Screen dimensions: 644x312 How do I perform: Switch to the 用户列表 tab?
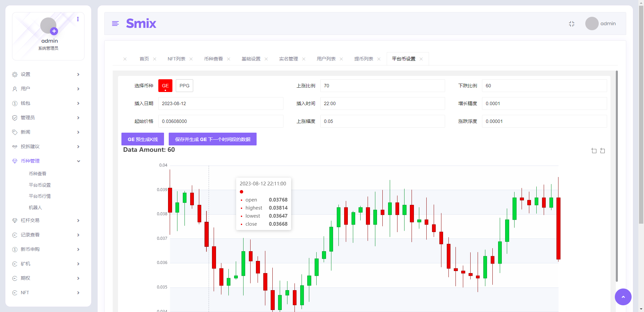pyautogui.click(x=326, y=58)
